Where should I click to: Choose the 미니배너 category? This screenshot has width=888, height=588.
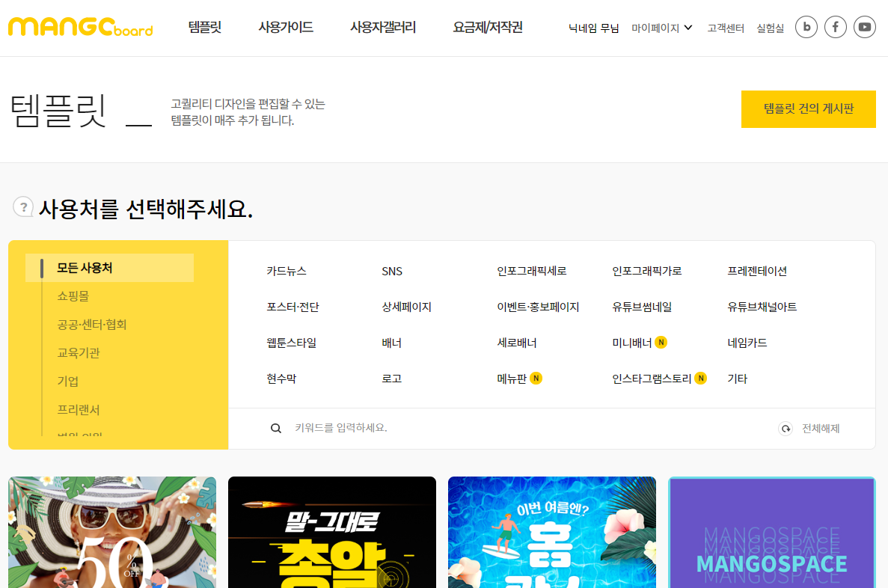coord(632,343)
